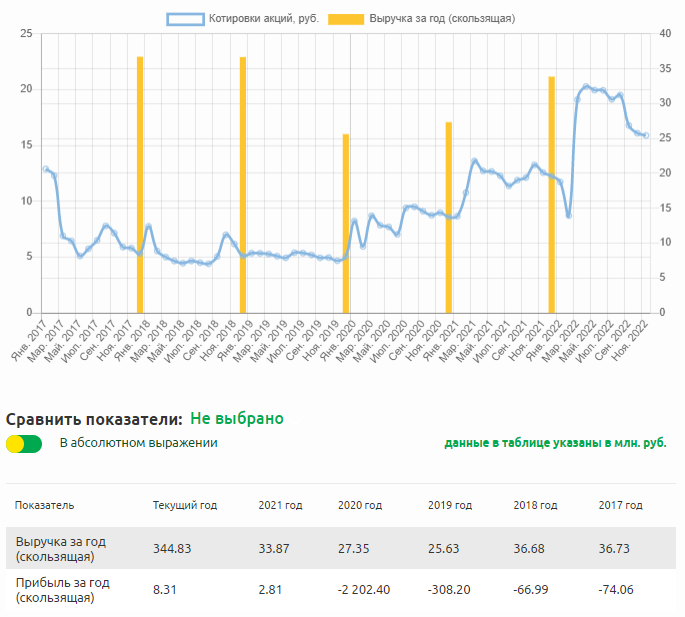Toggle the yellow 'Выручка за год' legend swatch
The height and width of the screenshot is (617, 685).
pos(345,19)
